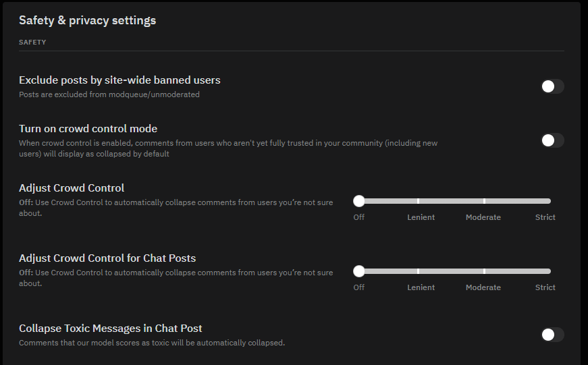Click the Exclude posts by site-wide banned users title
This screenshot has height=365, width=588.
pos(119,80)
